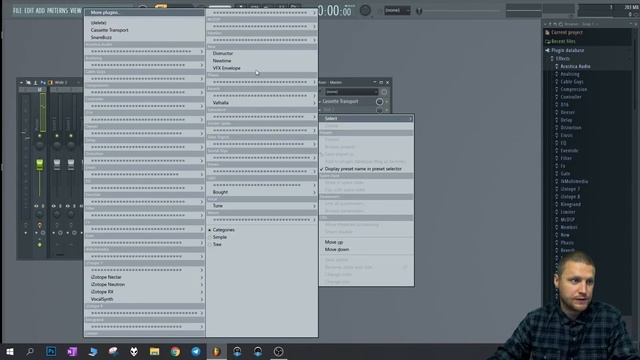The image size is (640, 360).
Task: Open the Select submenu in the slot menu
Action: 366,118
